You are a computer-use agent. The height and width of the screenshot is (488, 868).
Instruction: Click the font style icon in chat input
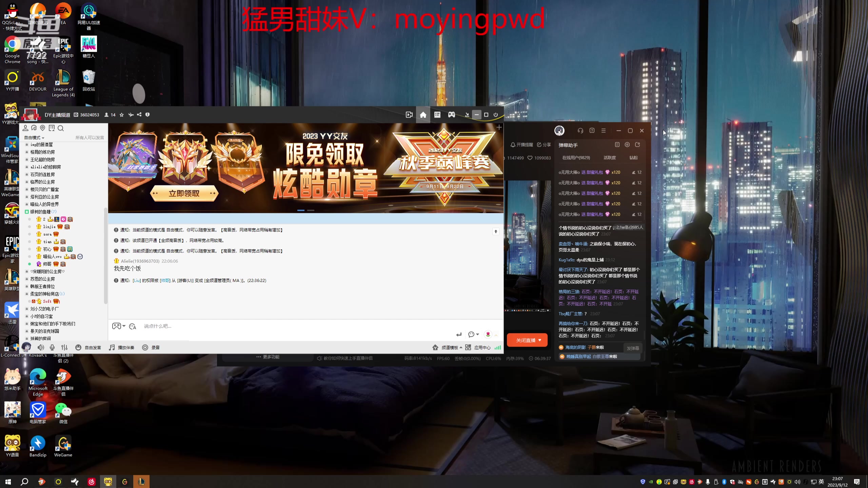click(x=133, y=326)
